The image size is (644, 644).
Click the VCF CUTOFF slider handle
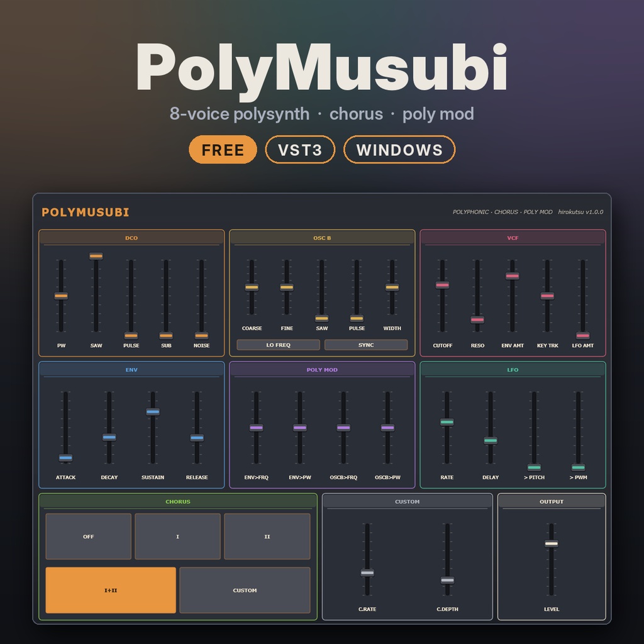(x=442, y=285)
